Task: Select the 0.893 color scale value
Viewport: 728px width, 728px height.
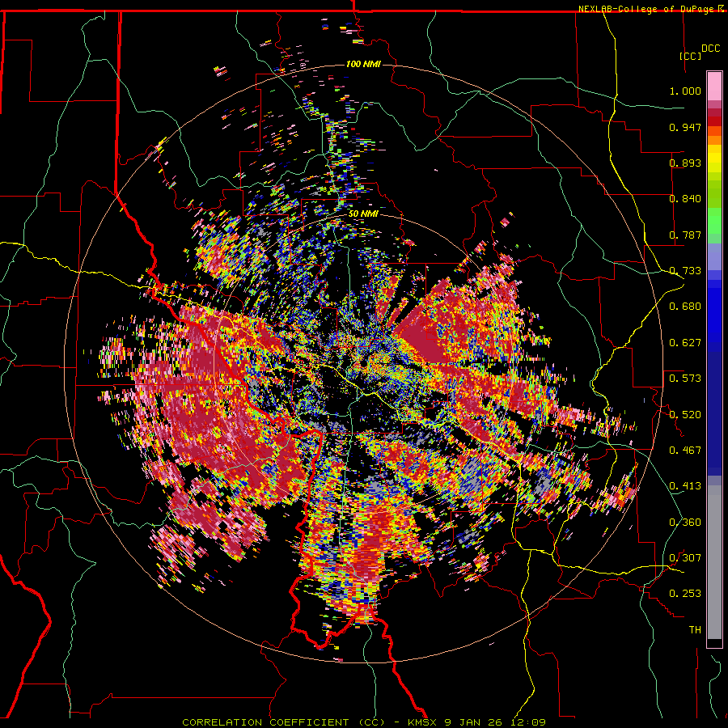Action: [x=685, y=163]
